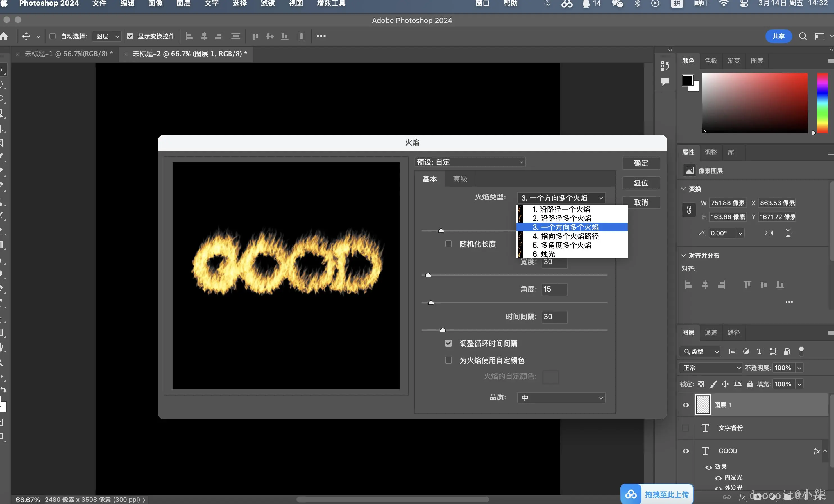This screenshot has width=834, height=504.
Task: Open the comments panel icon
Action: click(665, 81)
